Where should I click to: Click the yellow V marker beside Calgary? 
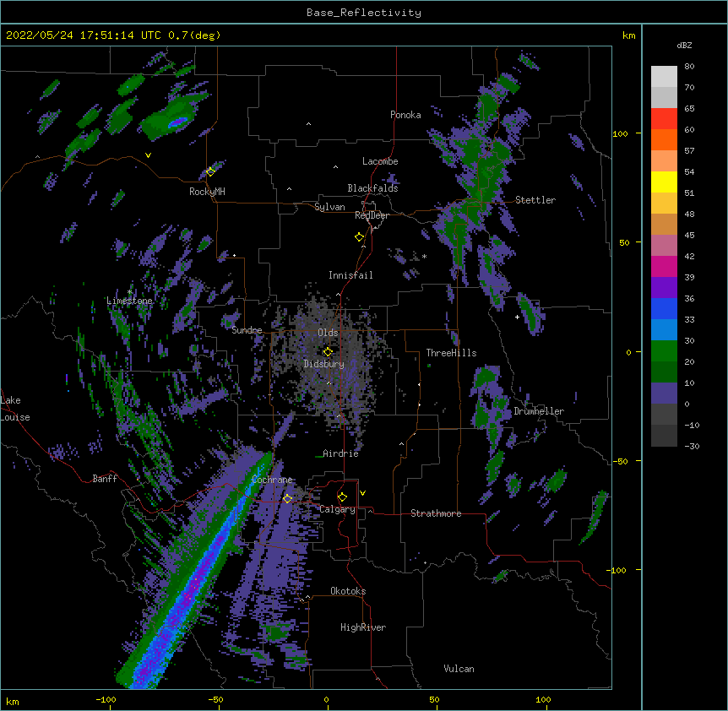[362, 493]
